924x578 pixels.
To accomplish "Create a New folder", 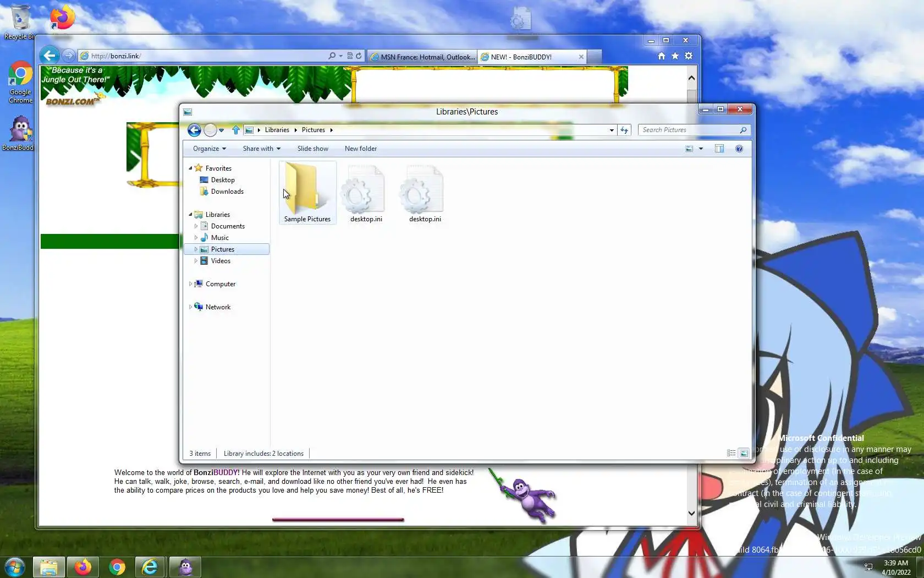I will [361, 149].
